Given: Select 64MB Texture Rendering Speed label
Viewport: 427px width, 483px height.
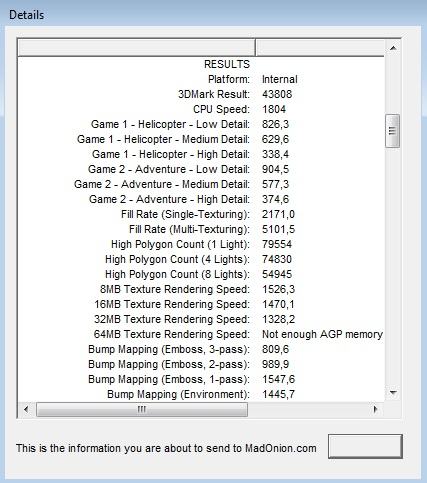Looking at the screenshot, I should [172, 334].
